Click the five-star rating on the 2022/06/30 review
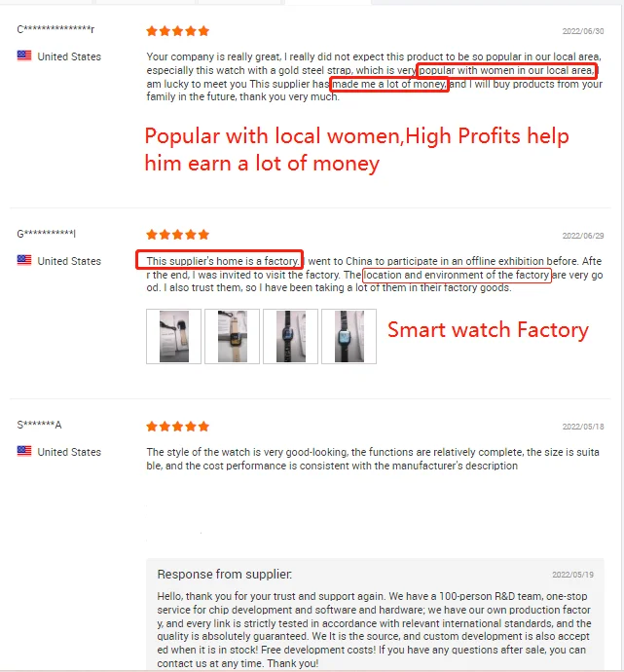Image resolution: width=624 pixels, height=672 pixels. (177, 31)
